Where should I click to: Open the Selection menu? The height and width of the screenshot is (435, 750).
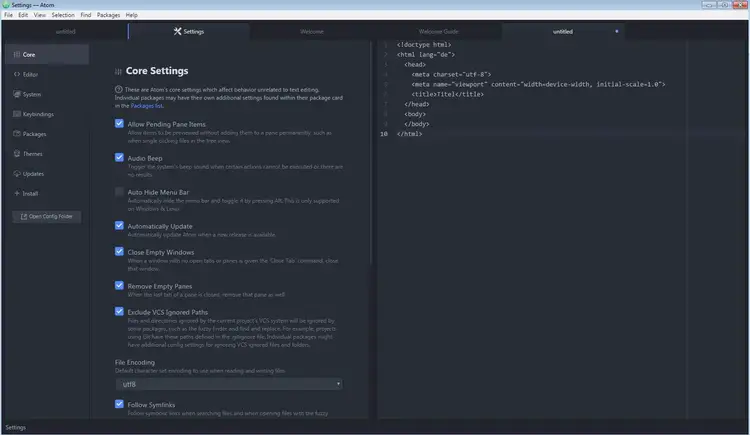click(x=63, y=15)
